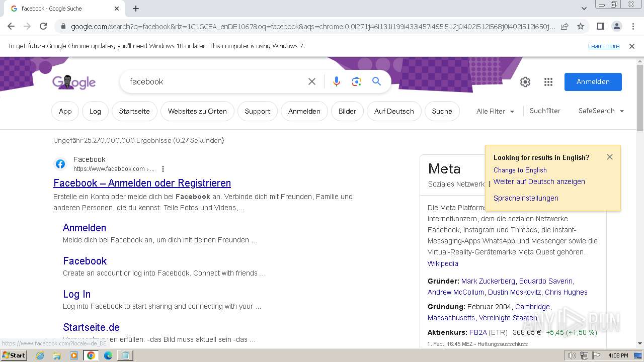The width and height of the screenshot is (644, 362).
Task: Select the Websites zu Orten chip
Action: 197,111
